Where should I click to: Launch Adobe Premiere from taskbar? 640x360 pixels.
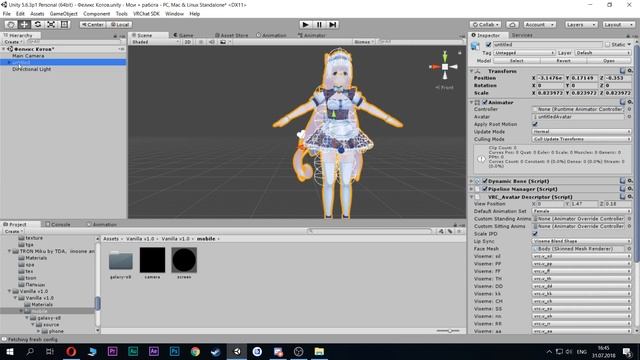tap(113, 351)
